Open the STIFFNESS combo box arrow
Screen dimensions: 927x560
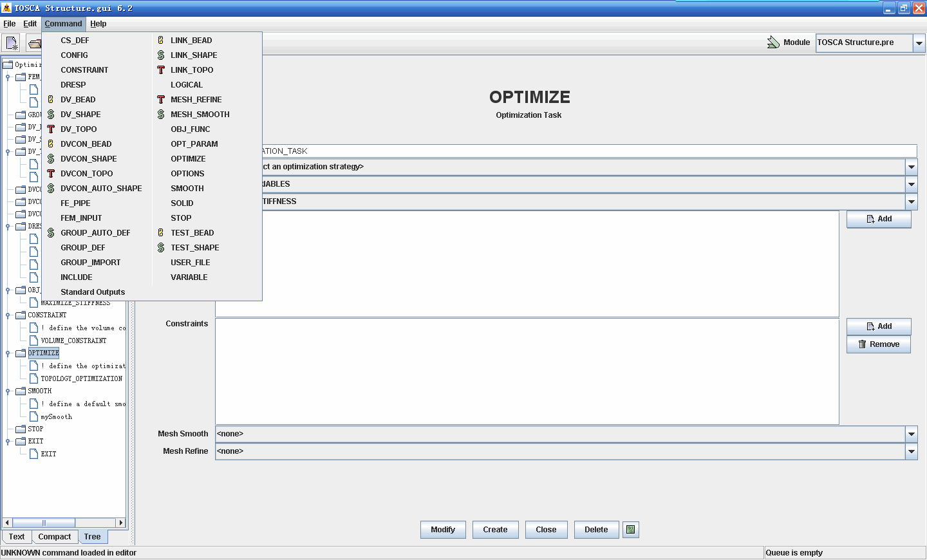coord(912,201)
